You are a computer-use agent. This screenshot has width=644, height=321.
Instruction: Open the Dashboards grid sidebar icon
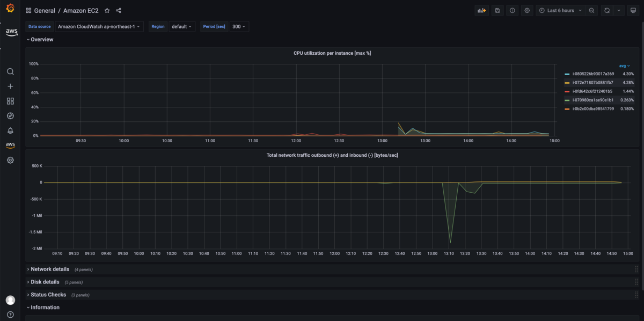[x=10, y=101]
